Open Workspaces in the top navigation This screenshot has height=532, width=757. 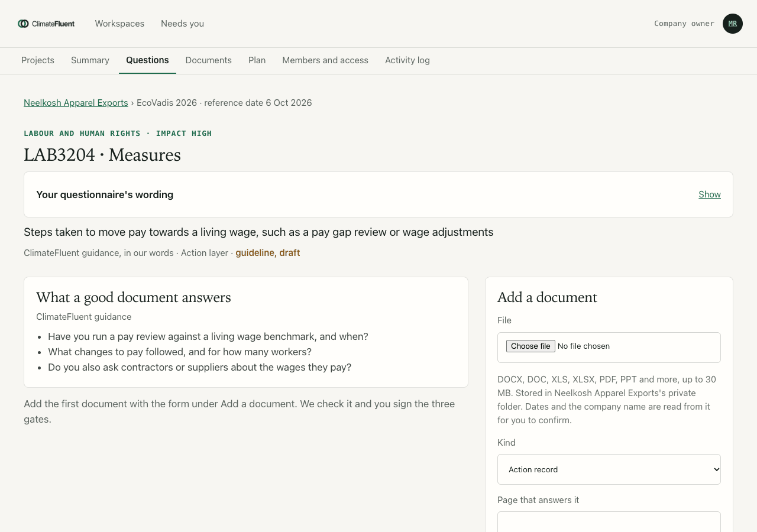(119, 24)
